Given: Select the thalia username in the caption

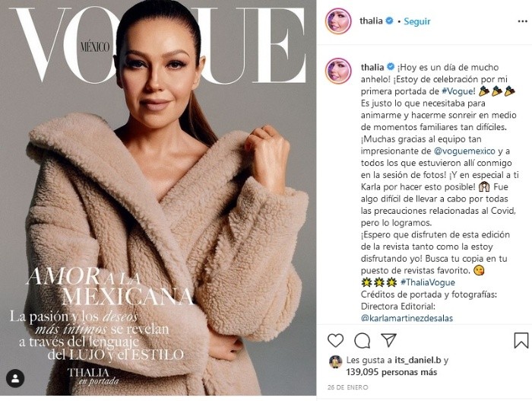Looking at the screenshot, I should coord(372,67).
